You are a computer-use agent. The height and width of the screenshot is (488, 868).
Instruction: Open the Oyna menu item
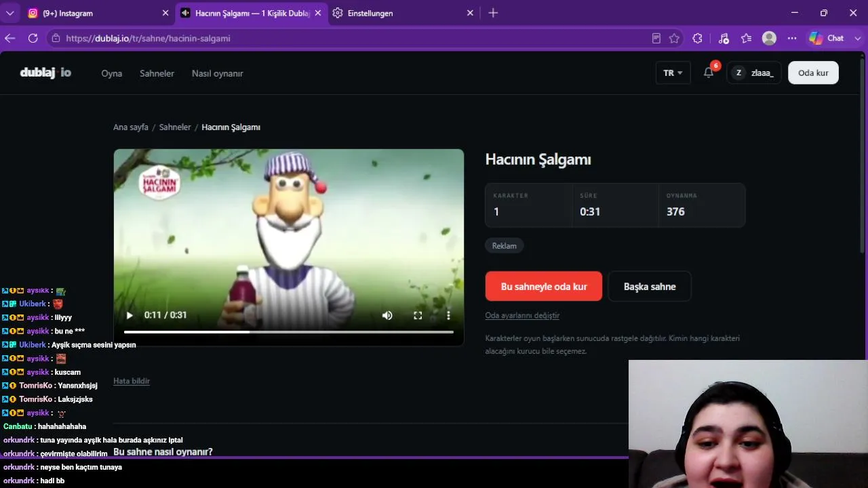coord(112,73)
